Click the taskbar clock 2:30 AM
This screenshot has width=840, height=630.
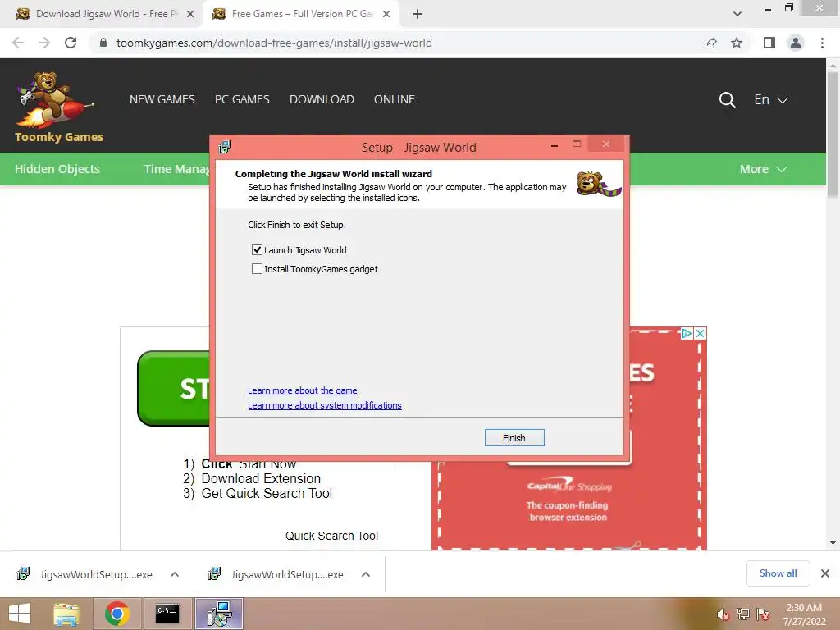pyautogui.click(x=804, y=614)
